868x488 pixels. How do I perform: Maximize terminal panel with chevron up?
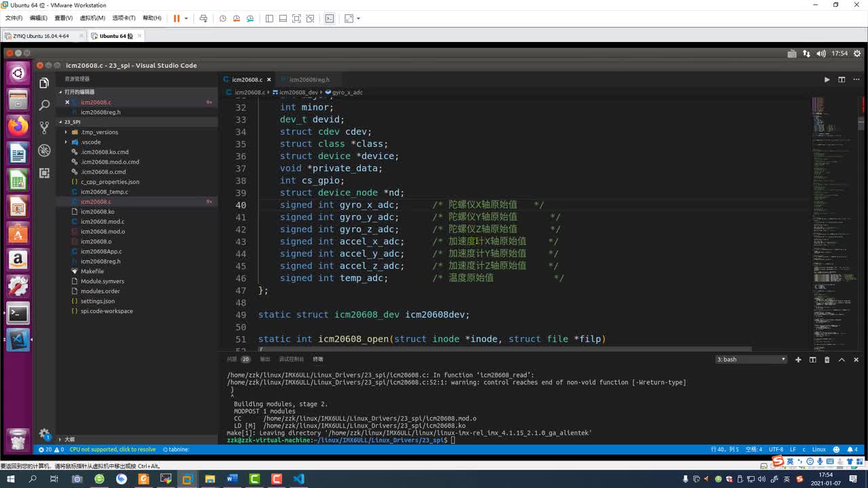point(842,359)
